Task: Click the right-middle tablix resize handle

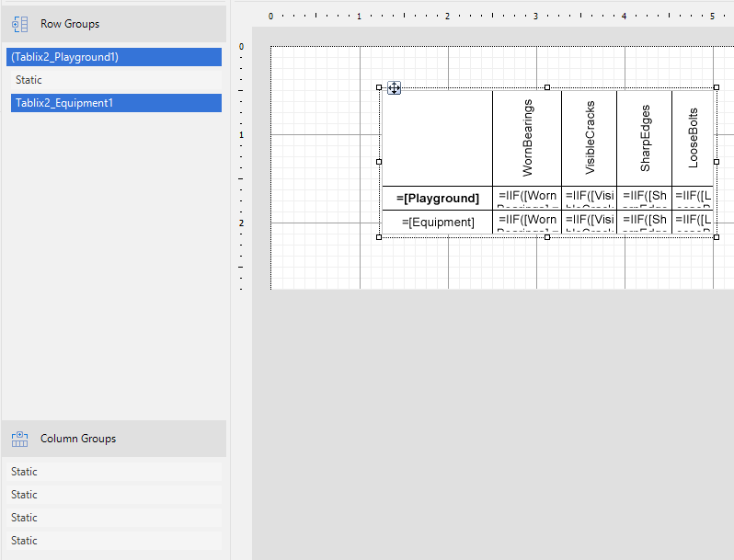Action: [x=717, y=162]
